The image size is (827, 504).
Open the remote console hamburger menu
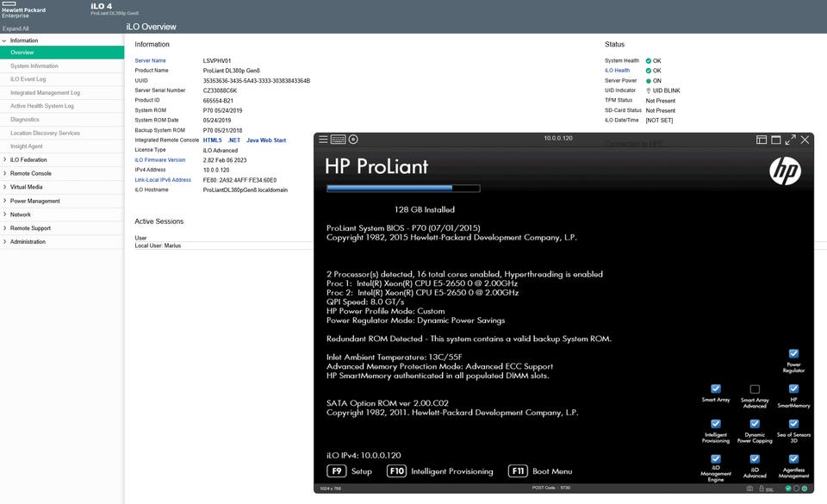(323, 140)
